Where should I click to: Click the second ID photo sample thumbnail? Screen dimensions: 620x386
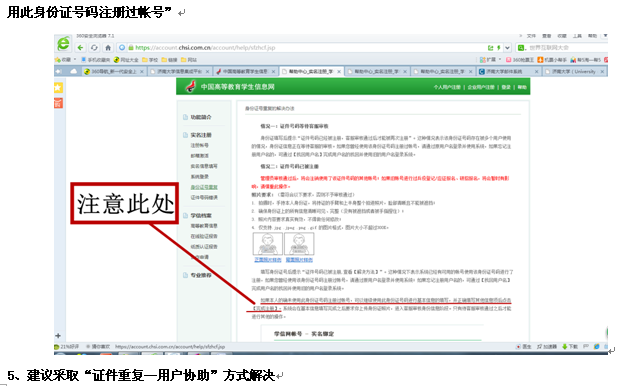(x=299, y=244)
